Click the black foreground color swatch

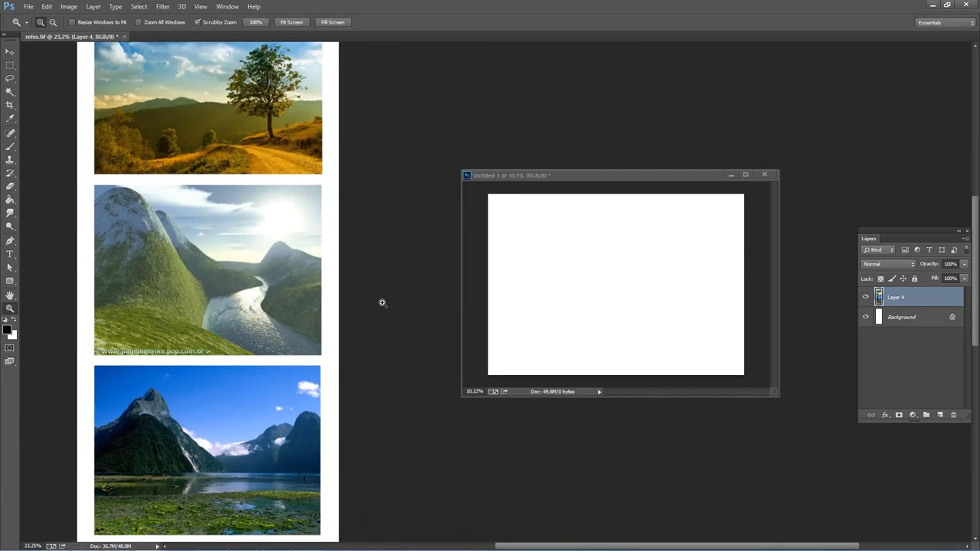tap(7, 330)
